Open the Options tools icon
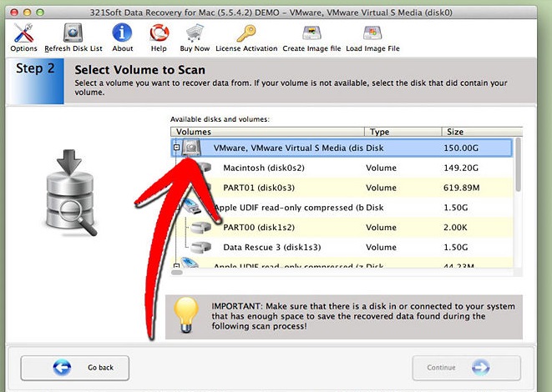This screenshot has width=552, height=392. tap(23, 33)
